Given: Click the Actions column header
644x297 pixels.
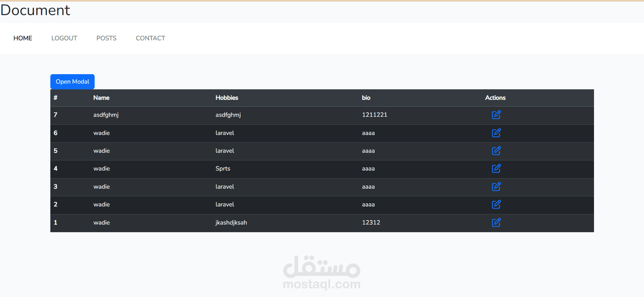Looking at the screenshot, I should (x=495, y=98).
